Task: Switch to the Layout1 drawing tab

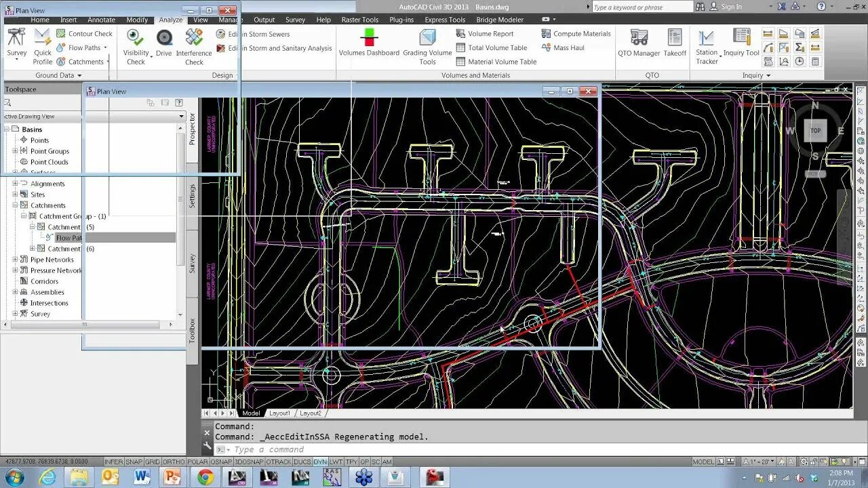Action: (x=279, y=412)
